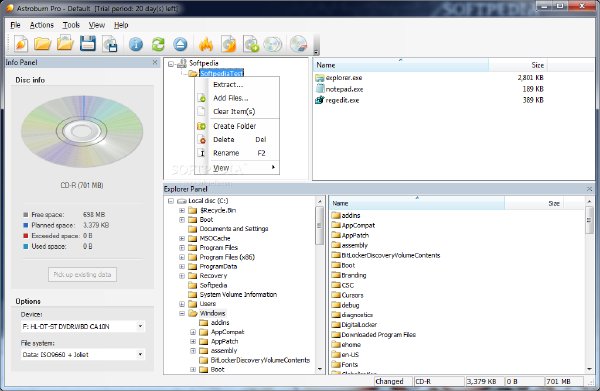Close the Info Panel
600x391 pixels.
pos(155,62)
